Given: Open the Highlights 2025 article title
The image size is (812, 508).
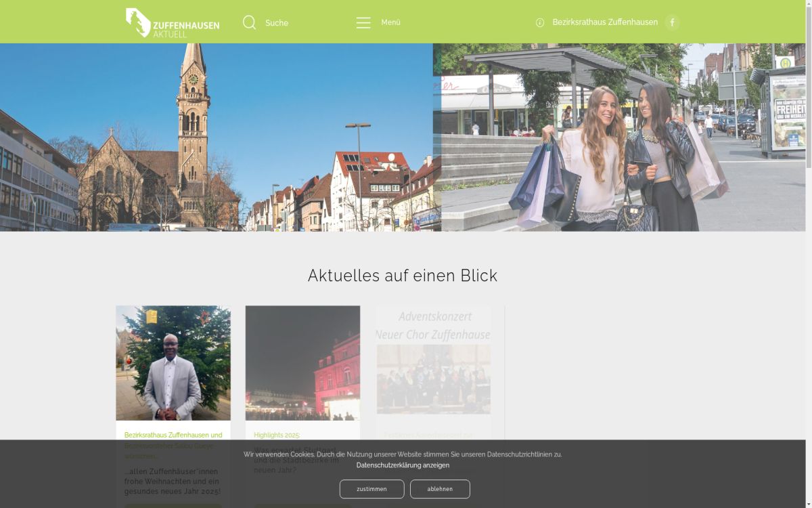Looking at the screenshot, I should point(277,435).
